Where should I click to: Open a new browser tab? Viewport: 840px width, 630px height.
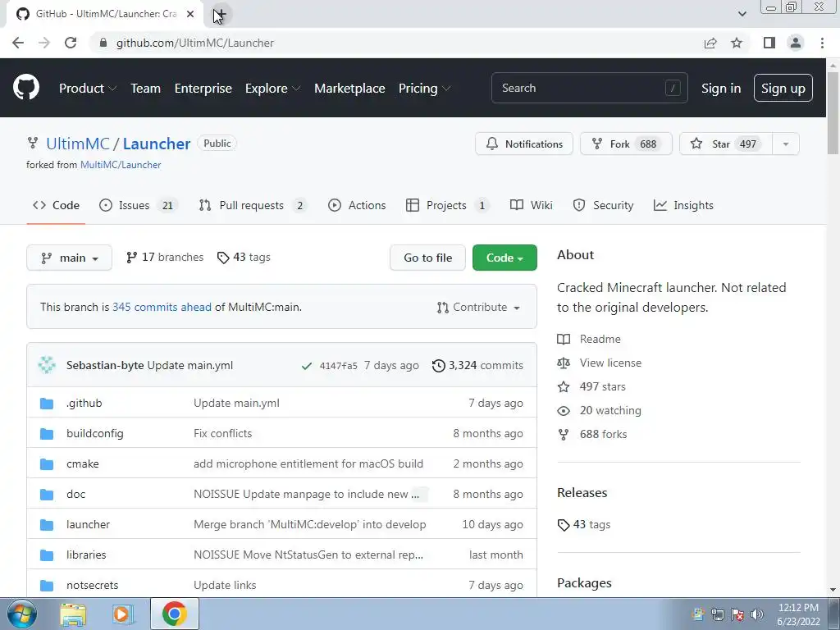(220, 15)
